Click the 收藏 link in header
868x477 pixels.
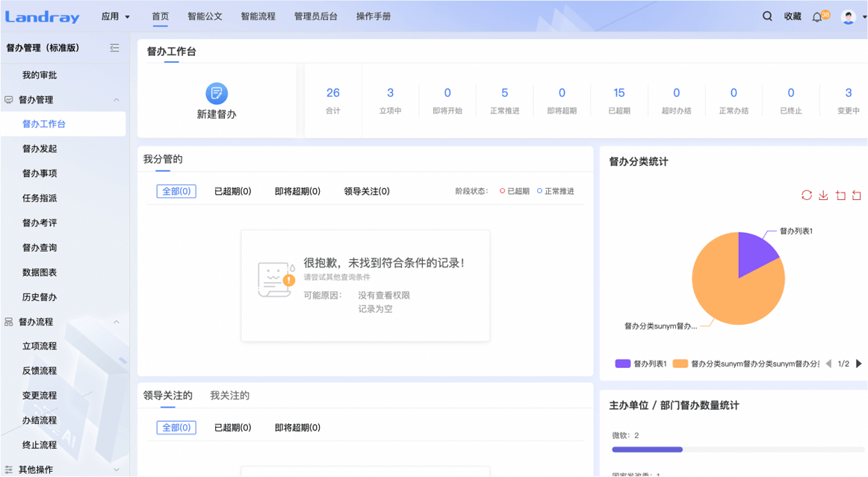(x=793, y=16)
